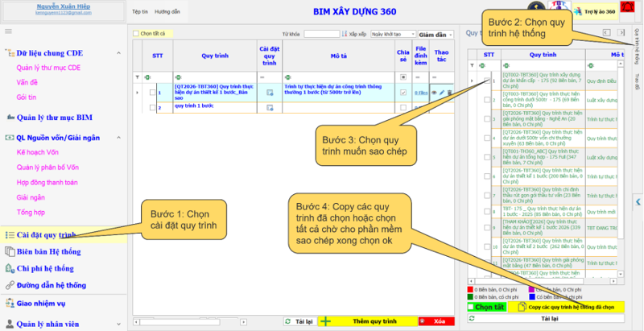644x331 pixels.
Task: Click the filter funnel in the left table
Action: pos(138,77)
